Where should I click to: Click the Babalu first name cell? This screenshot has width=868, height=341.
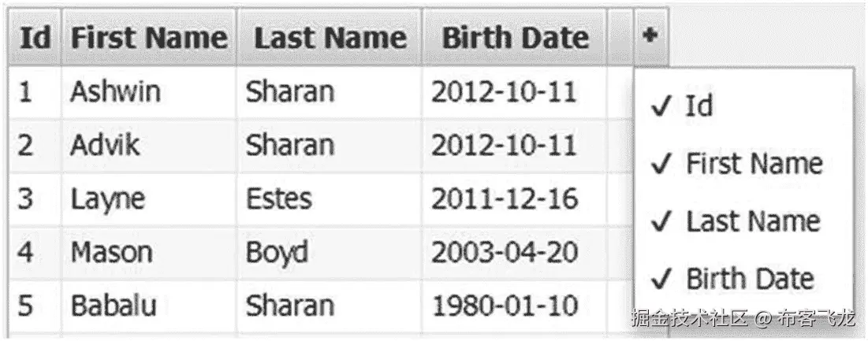coord(149,306)
